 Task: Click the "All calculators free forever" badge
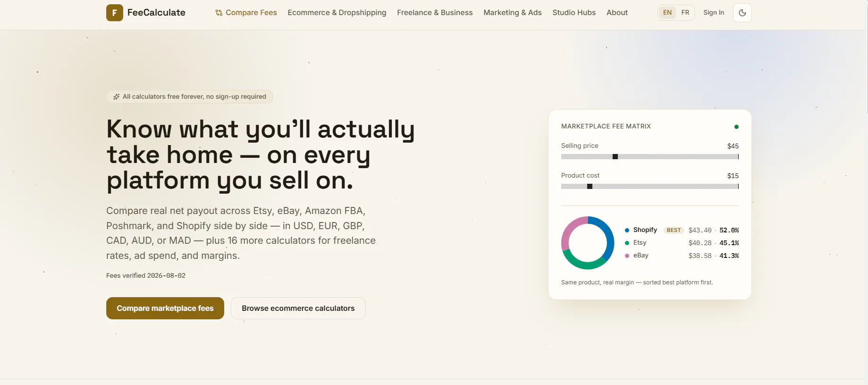190,96
